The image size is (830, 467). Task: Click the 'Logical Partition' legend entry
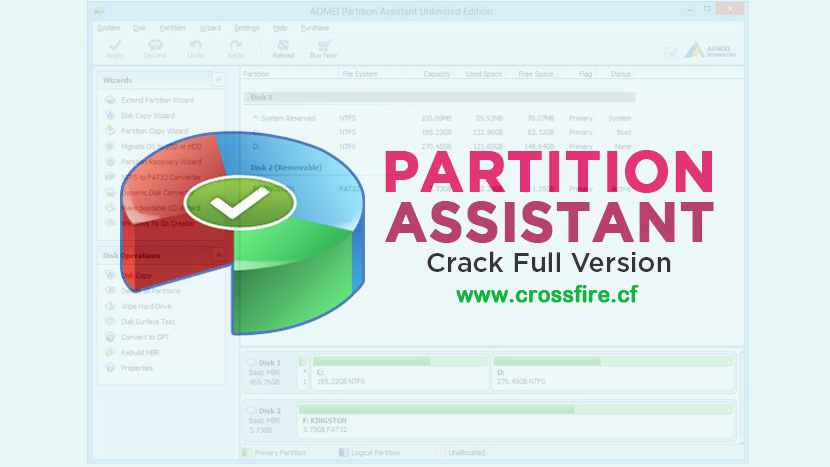click(369, 453)
